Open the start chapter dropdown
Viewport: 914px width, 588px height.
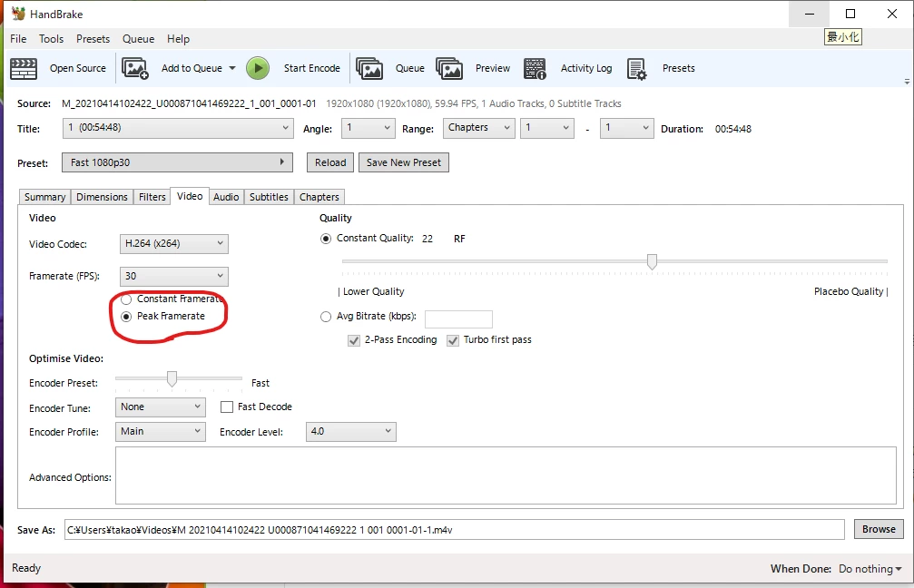pyautogui.click(x=546, y=128)
